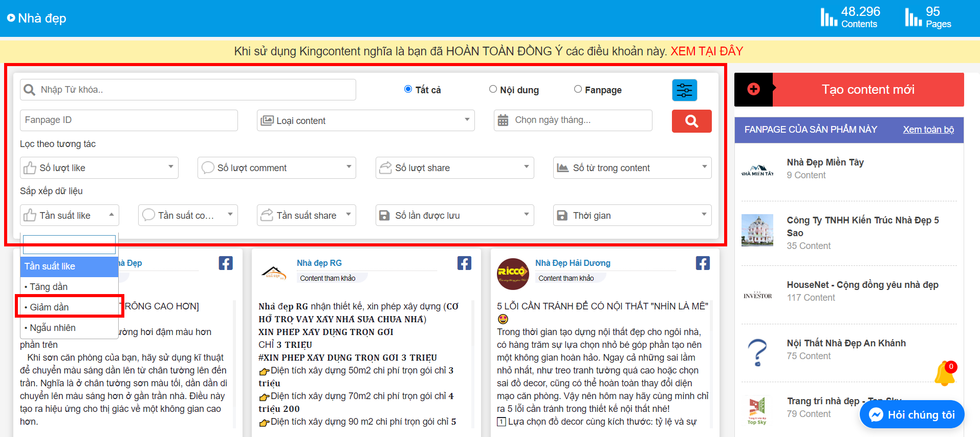
Task: Click the Nhà đẹp header title
Action: (x=42, y=18)
